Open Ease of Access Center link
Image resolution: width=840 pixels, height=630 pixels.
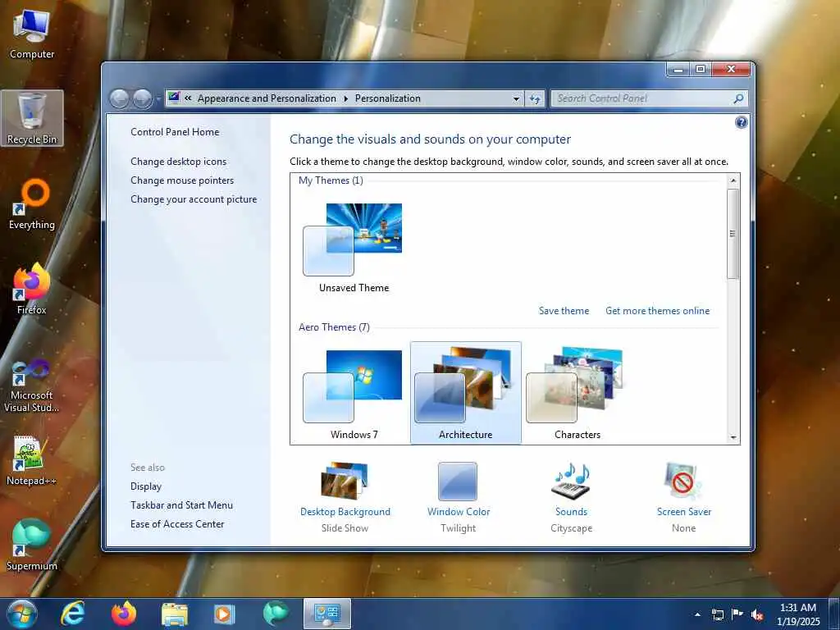coord(177,524)
